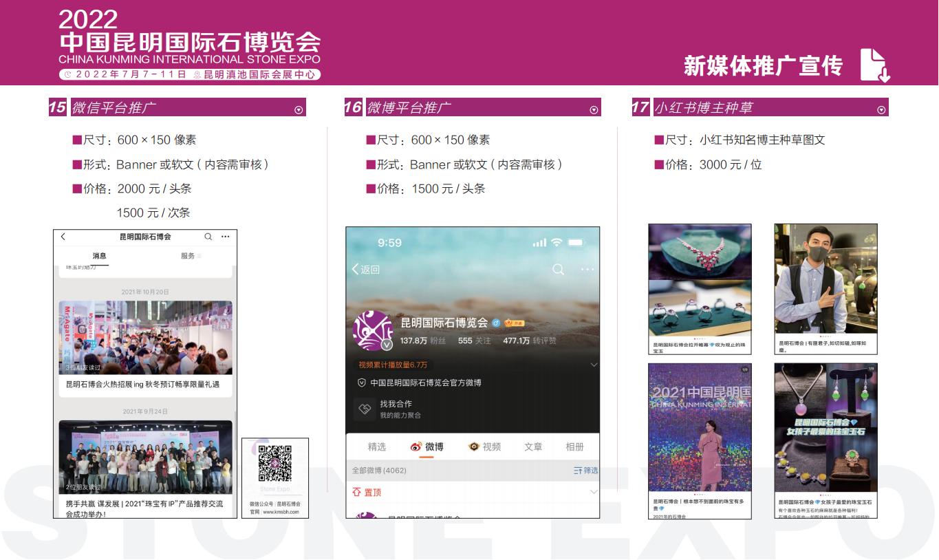
Task: Open the 女孩子最爱的珠宝玉石 Xiaohongshu post
Action: coord(825,441)
